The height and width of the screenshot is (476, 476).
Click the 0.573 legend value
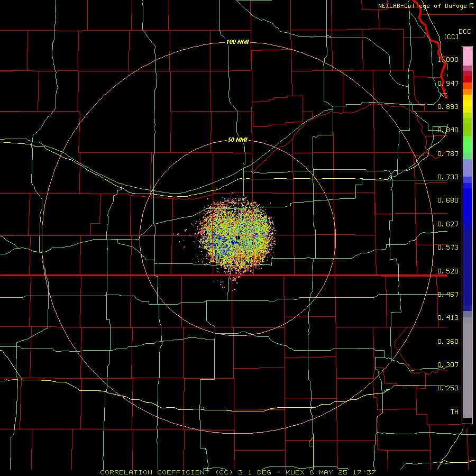point(448,248)
